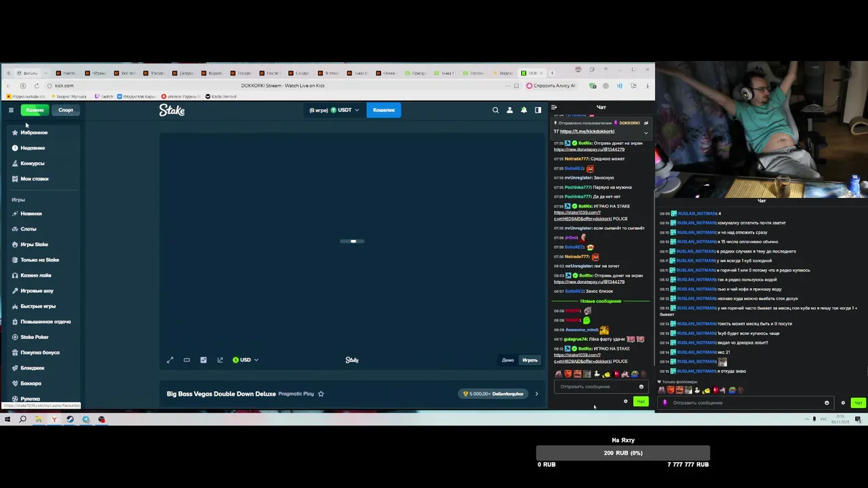Click the Yandex browser taskbar icon
The width and height of the screenshot is (868, 488).
54,420
